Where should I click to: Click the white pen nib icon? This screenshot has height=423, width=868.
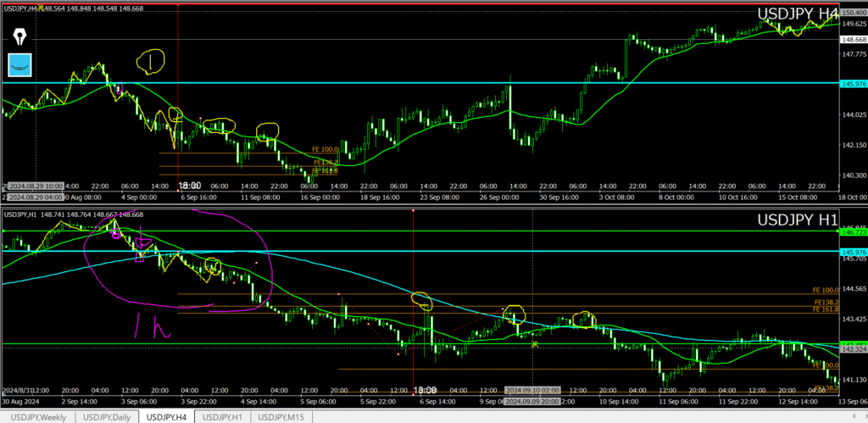point(19,37)
